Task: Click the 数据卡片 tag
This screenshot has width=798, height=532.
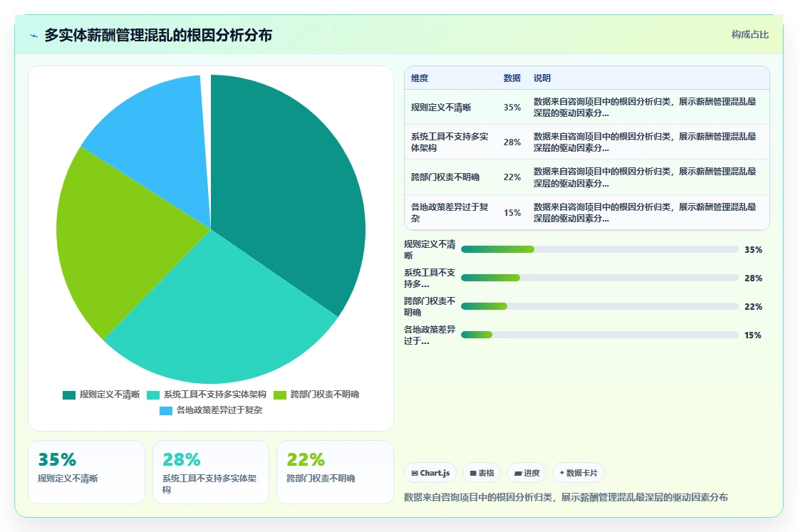Action: tap(579, 473)
